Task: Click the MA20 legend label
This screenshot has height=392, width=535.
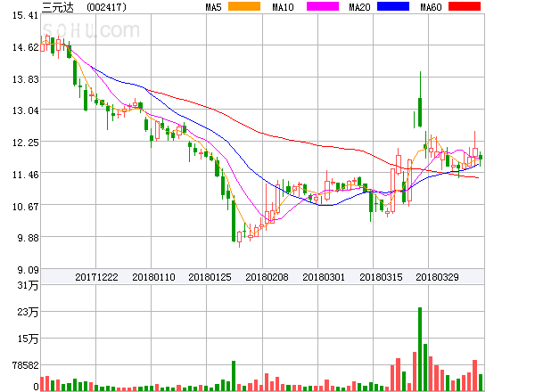Action: 359,7
